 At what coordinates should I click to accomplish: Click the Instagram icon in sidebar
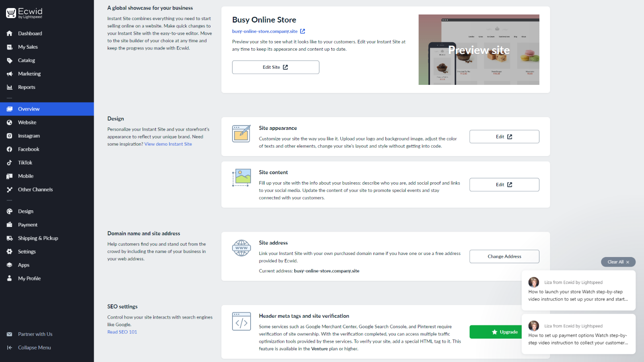pos(10,136)
